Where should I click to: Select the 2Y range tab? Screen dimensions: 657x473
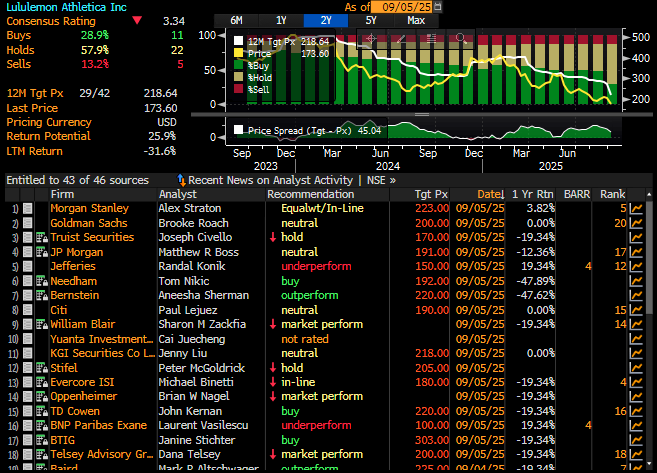pyautogui.click(x=326, y=21)
